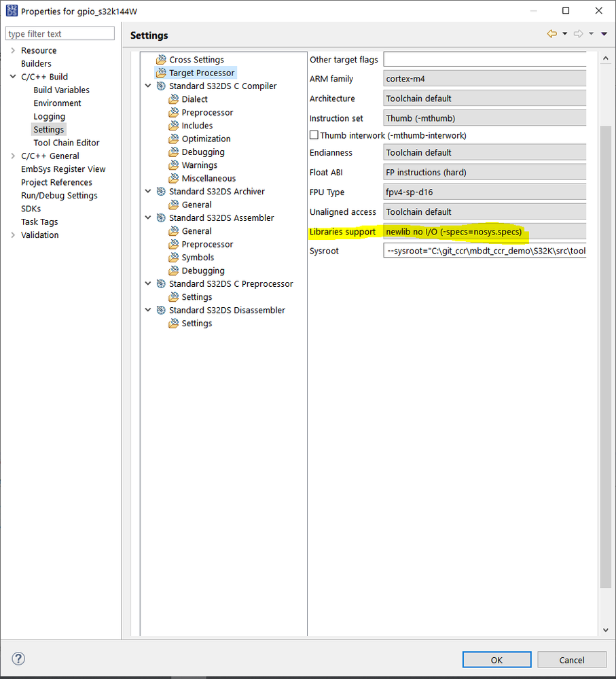Open the Endianness dropdown
The image size is (616, 679).
(x=484, y=152)
